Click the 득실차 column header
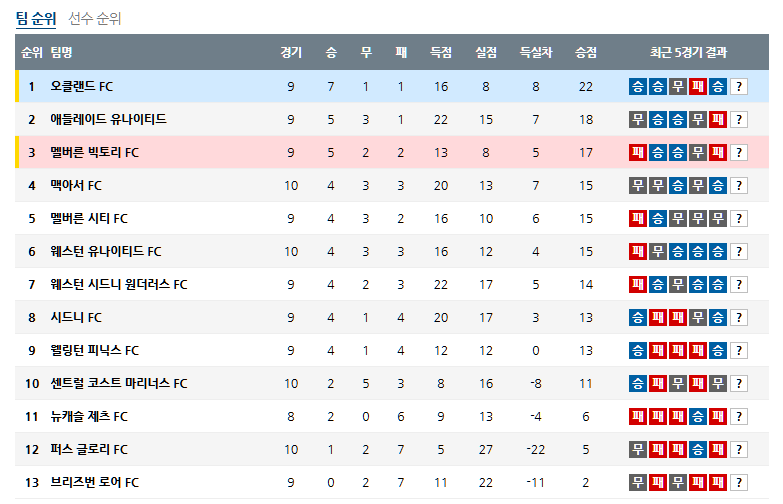The height and width of the screenshot is (504, 783). tap(536, 53)
